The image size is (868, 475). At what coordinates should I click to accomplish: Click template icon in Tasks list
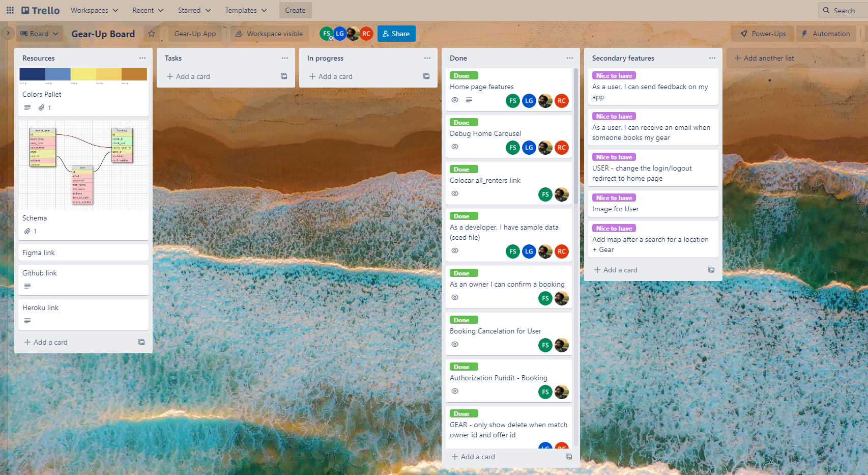pyautogui.click(x=284, y=76)
